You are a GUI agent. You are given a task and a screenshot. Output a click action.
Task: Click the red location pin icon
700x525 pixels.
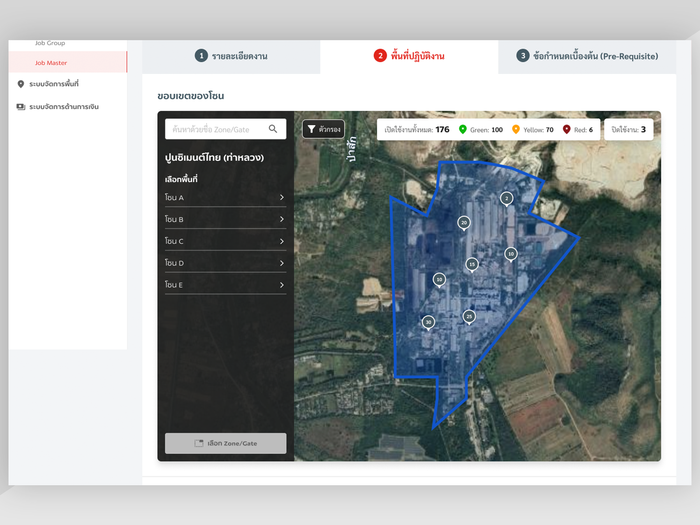[567, 129]
